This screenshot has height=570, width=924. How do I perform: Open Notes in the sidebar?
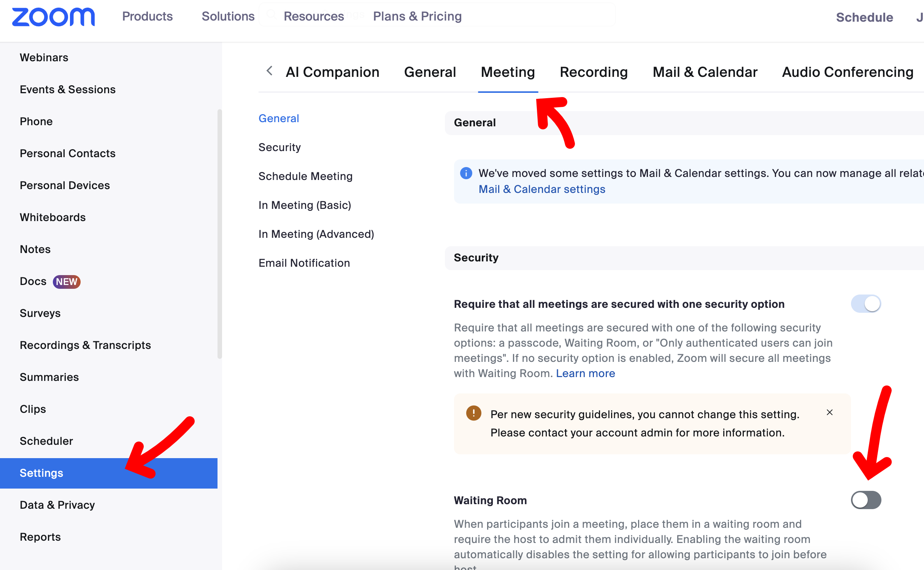click(35, 249)
